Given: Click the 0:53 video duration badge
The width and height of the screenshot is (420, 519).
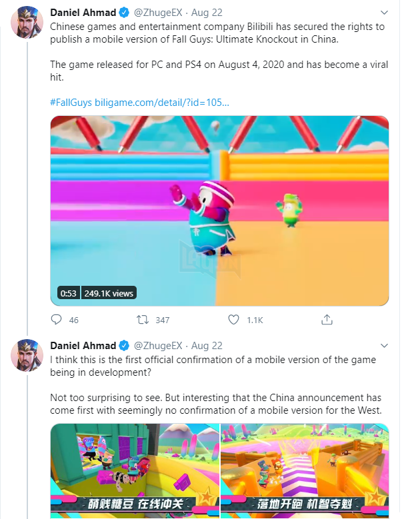Looking at the screenshot, I should [x=68, y=293].
